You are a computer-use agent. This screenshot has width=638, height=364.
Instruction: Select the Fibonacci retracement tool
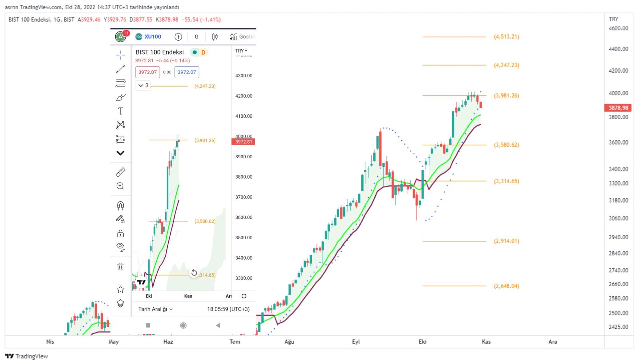tap(120, 83)
